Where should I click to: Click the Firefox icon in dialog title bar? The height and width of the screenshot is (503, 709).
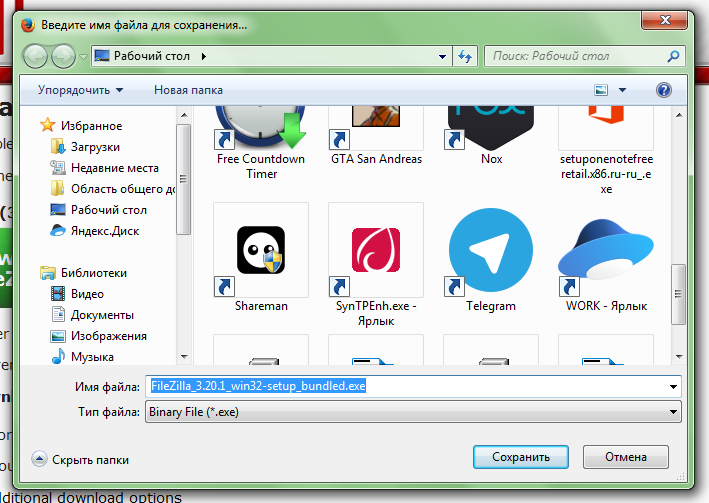tap(28, 25)
